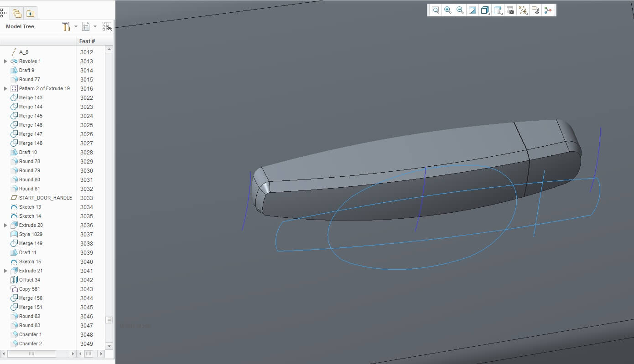Image resolution: width=634 pixels, height=364 pixels.
Task: Expand Pattern 2 of Extrude 19
Action: coord(5,88)
